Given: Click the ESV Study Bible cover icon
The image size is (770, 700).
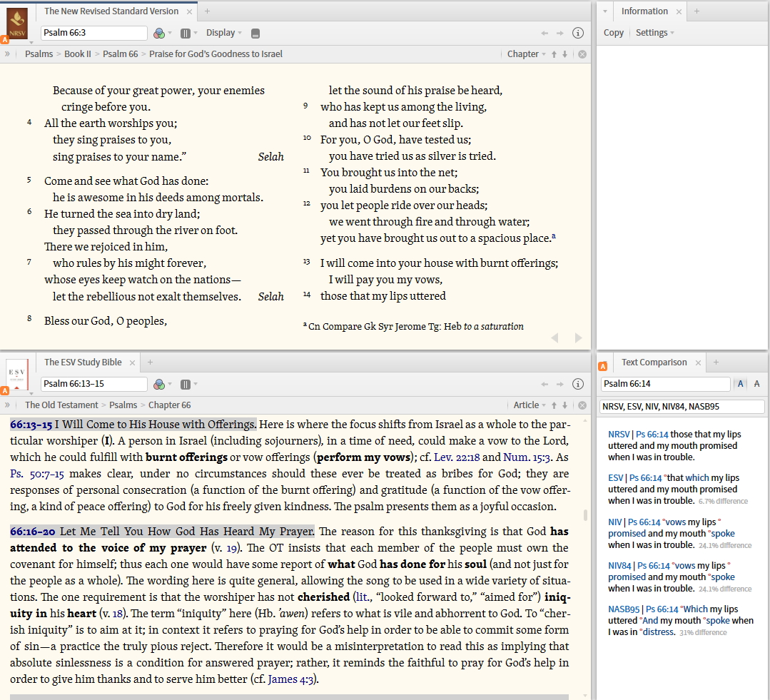Looking at the screenshot, I should point(16,375).
